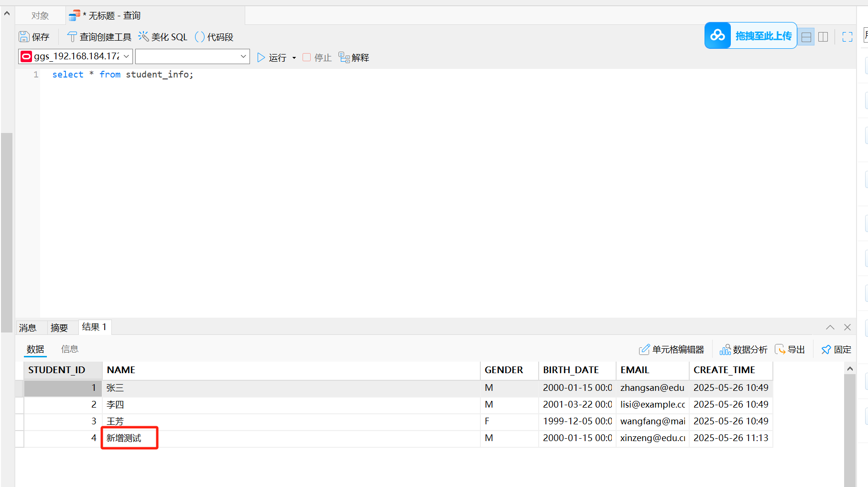Click the CREATE_TIME column header
This screenshot has width=868, height=487.
point(731,370)
